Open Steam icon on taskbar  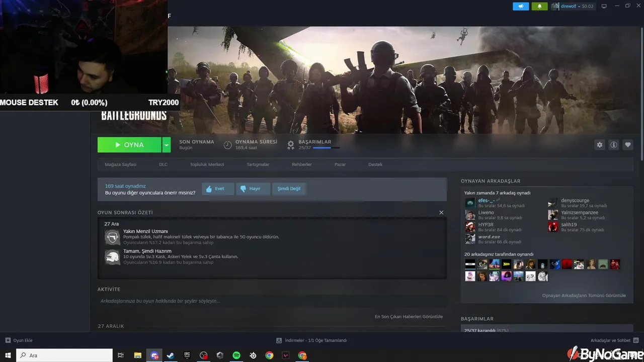tap(171, 355)
